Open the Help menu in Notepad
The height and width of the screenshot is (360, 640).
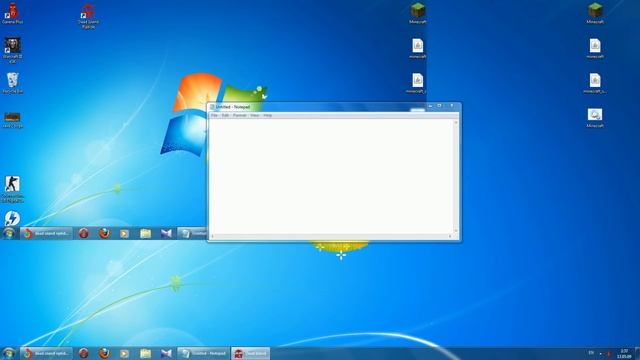pos(267,116)
